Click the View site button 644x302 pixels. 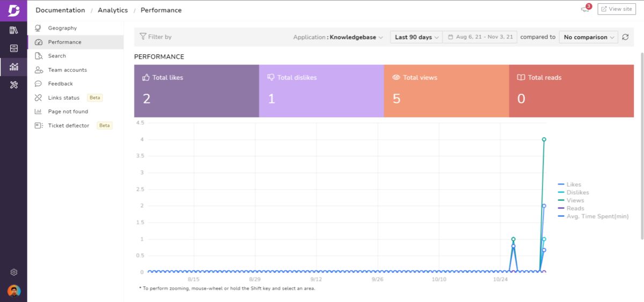(x=616, y=9)
